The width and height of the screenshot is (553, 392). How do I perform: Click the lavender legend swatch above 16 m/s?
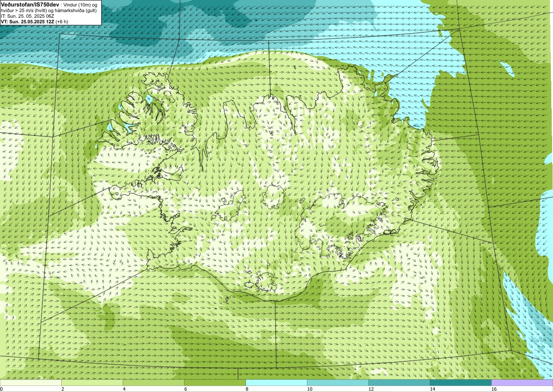[522, 383]
